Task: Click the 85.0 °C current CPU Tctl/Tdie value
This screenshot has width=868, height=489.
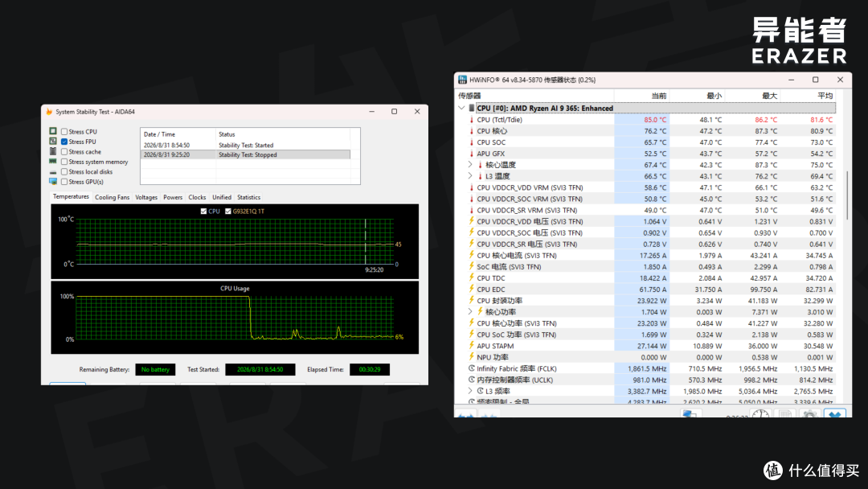Action: pos(655,120)
